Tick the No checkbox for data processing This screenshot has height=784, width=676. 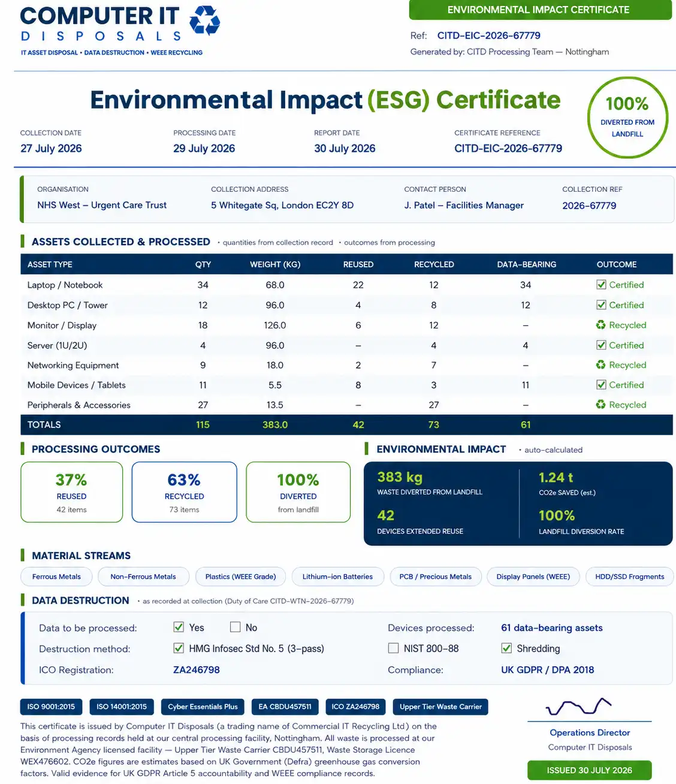235,627
